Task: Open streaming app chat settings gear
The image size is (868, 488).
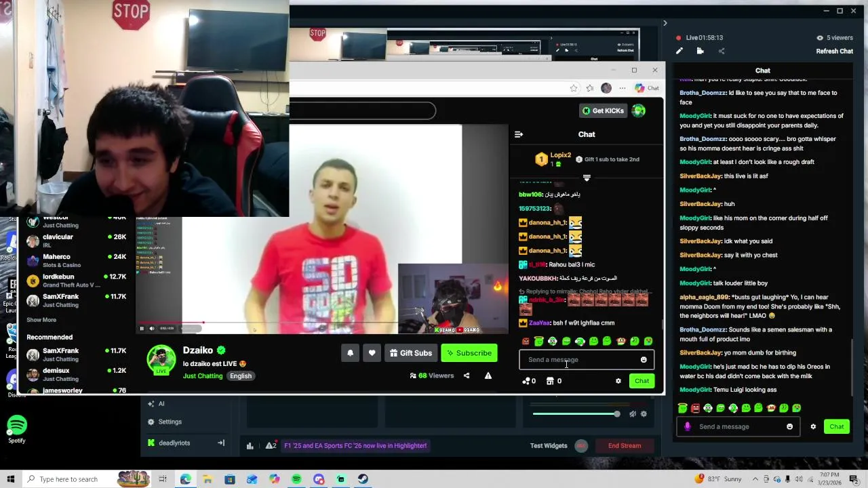Action: coord(813,427)
